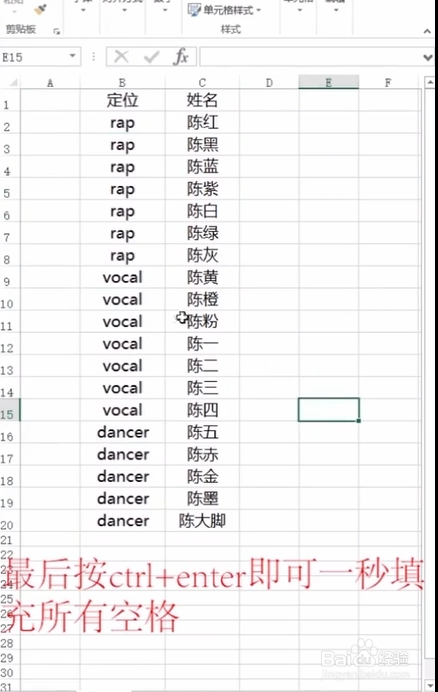Click the vocal cell in row 9

(x=122, y=277)
